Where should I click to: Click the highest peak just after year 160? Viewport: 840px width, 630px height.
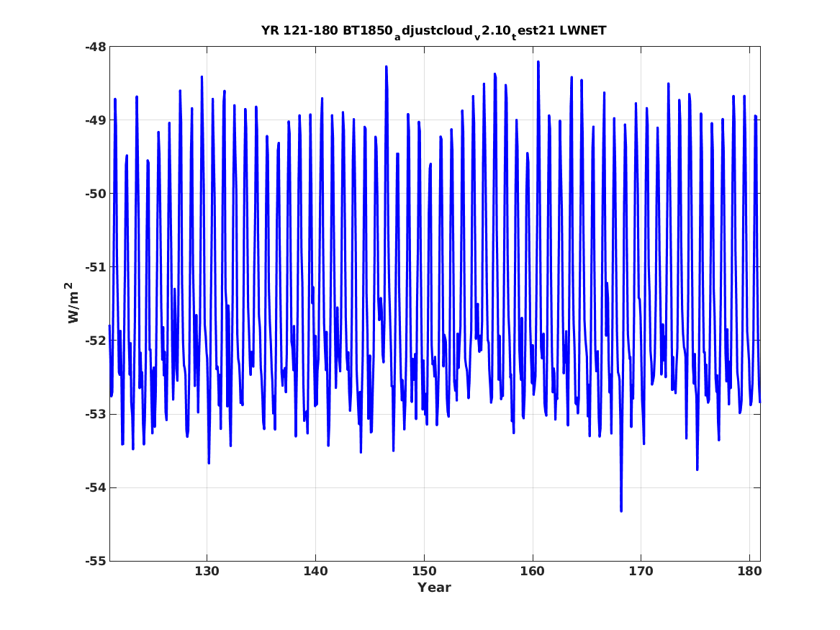(538, 62)
